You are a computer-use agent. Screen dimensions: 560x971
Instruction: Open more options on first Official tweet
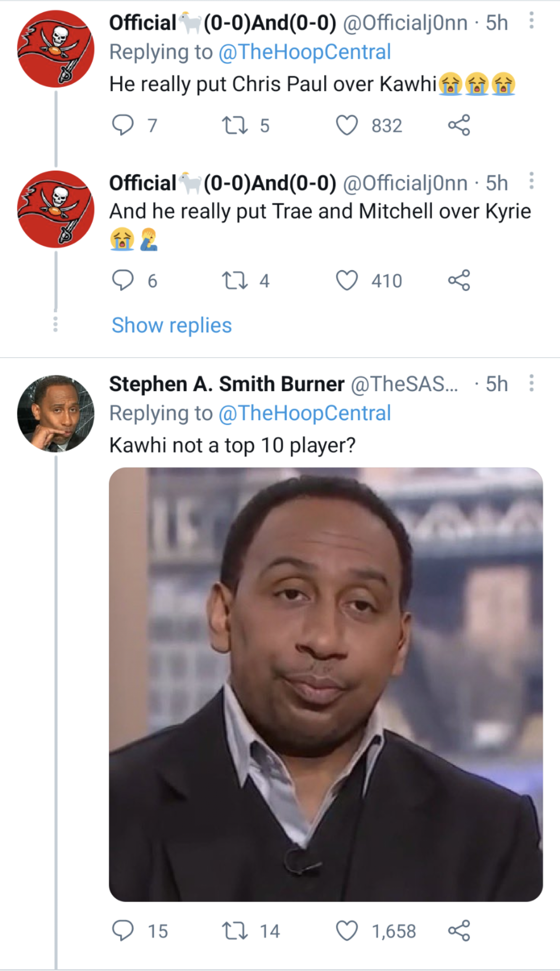tap(532, 21)
